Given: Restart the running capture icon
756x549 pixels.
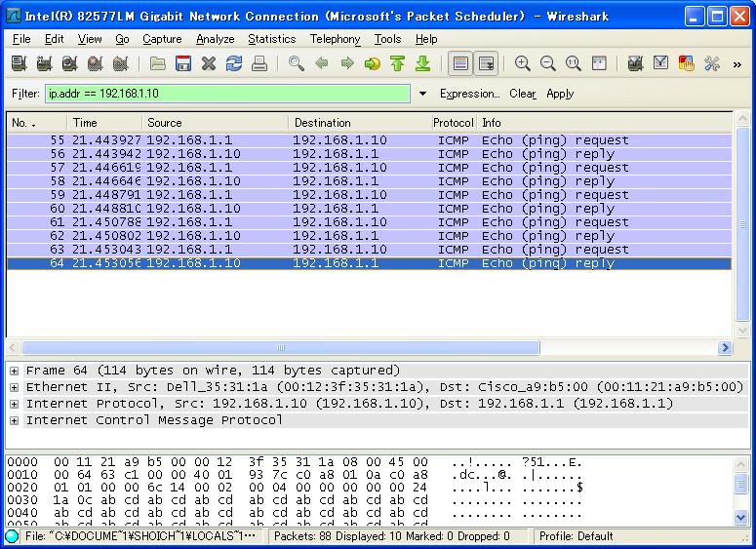Looking at the screenshot, I should pos(121,63).
